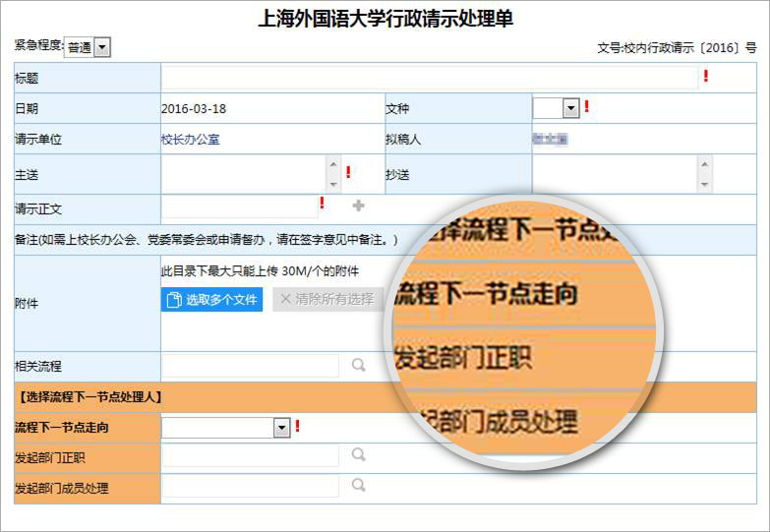Click the search icon beside 发起部门成员处理
Viewport: 770px width, 532px height.
coord(359,485)
